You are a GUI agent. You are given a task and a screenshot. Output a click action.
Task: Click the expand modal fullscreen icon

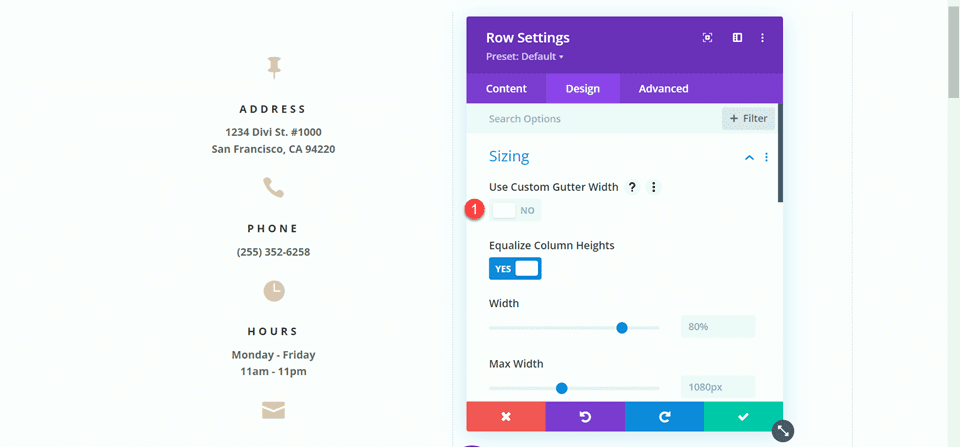tap(708, 38)
